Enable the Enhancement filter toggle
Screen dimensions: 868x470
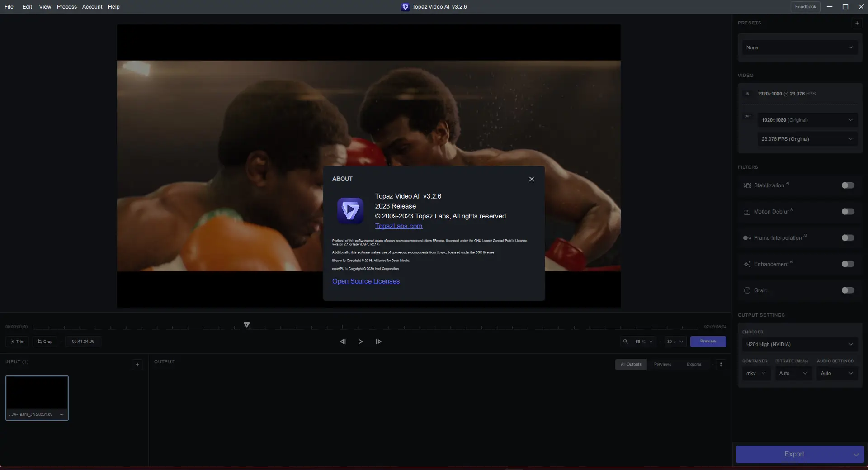(848, 264)
